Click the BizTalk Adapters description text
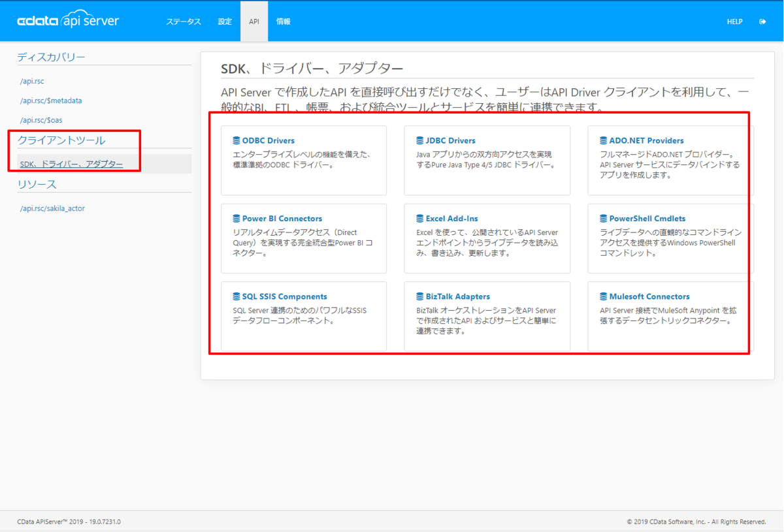784x532 pixels. [487, 321]
